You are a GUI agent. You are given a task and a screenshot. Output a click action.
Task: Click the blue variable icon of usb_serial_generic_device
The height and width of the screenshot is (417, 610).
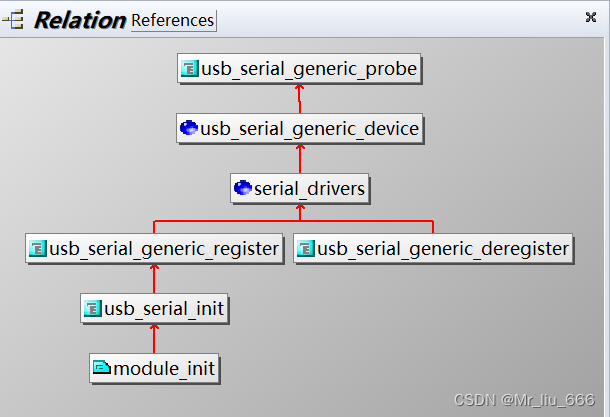(x=189, y=128)
